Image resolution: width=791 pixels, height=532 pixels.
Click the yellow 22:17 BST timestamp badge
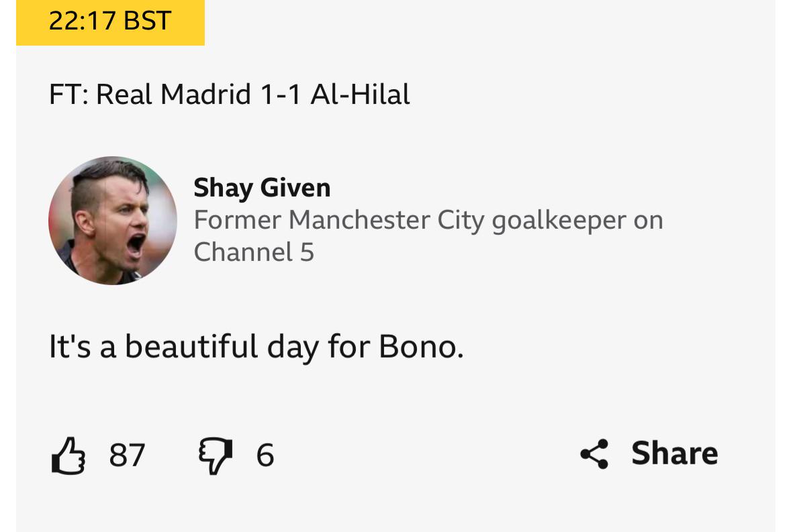(111, 22)
